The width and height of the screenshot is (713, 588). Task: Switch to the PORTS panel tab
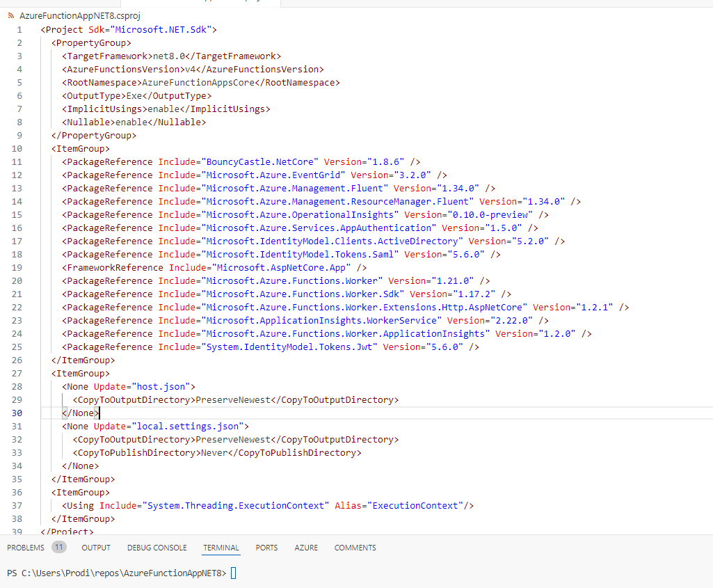(266, 548)
